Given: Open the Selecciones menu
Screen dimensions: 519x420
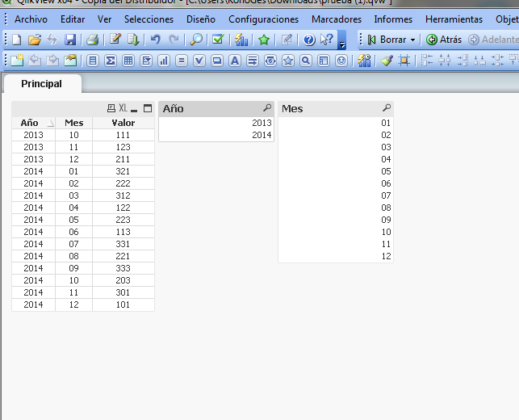Looking at the screenshot, I should pyautogui.click(x=149, y=19).
